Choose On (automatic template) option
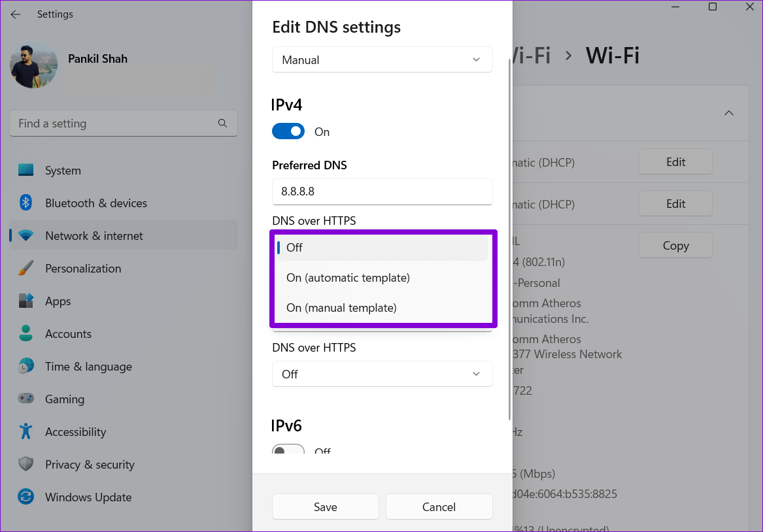Viewport: 763px width, 532px height. [348, 278]
